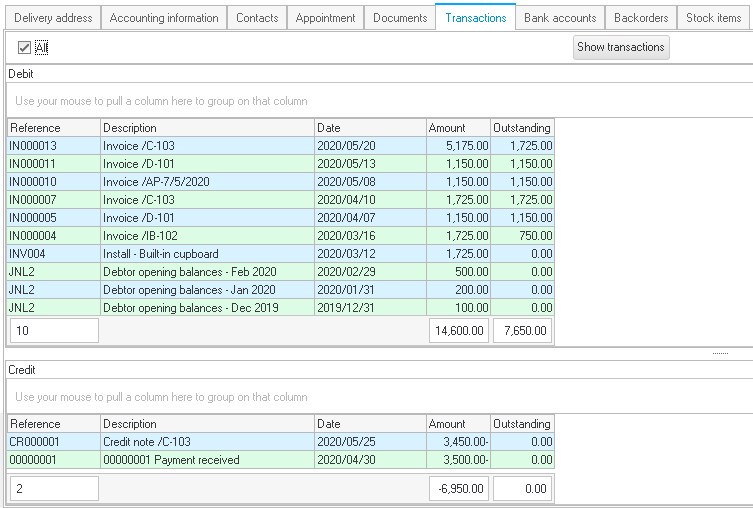Click the Show transactions button
Screen dimensions: 753x508
pos(620,47)
